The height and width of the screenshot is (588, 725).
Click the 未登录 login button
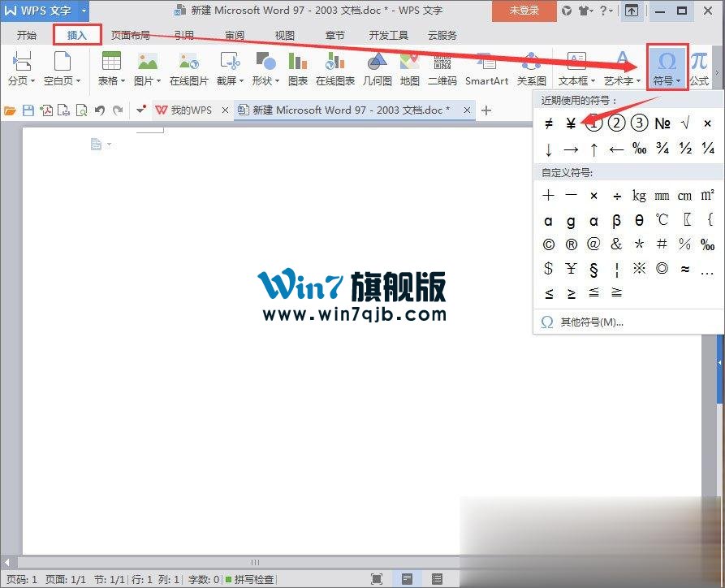click(x=524, y=11)
